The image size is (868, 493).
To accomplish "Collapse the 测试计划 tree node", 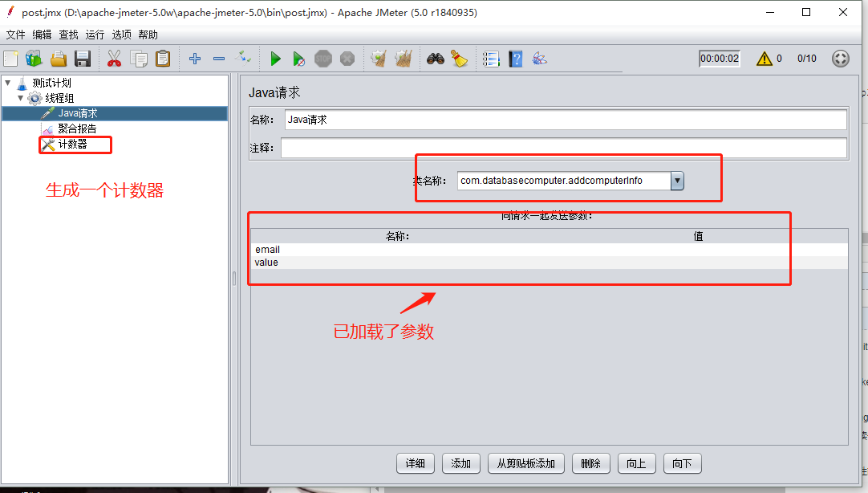I will click(7, 83).
